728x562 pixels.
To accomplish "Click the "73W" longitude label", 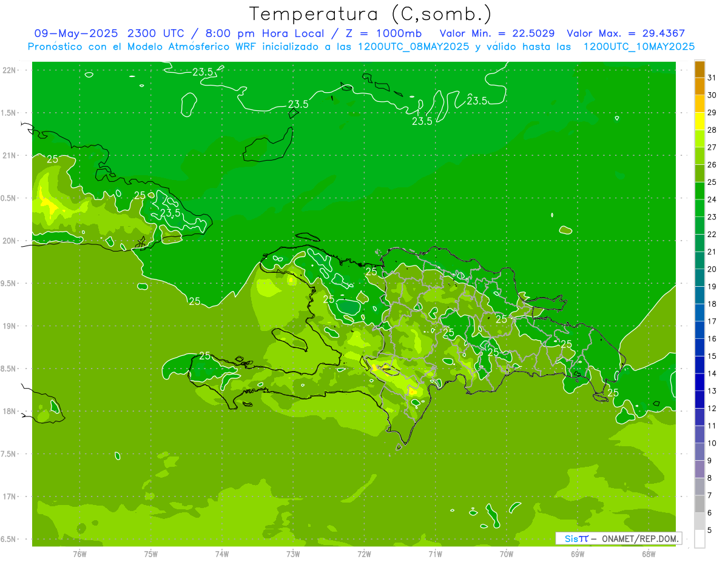I will 293,554.
